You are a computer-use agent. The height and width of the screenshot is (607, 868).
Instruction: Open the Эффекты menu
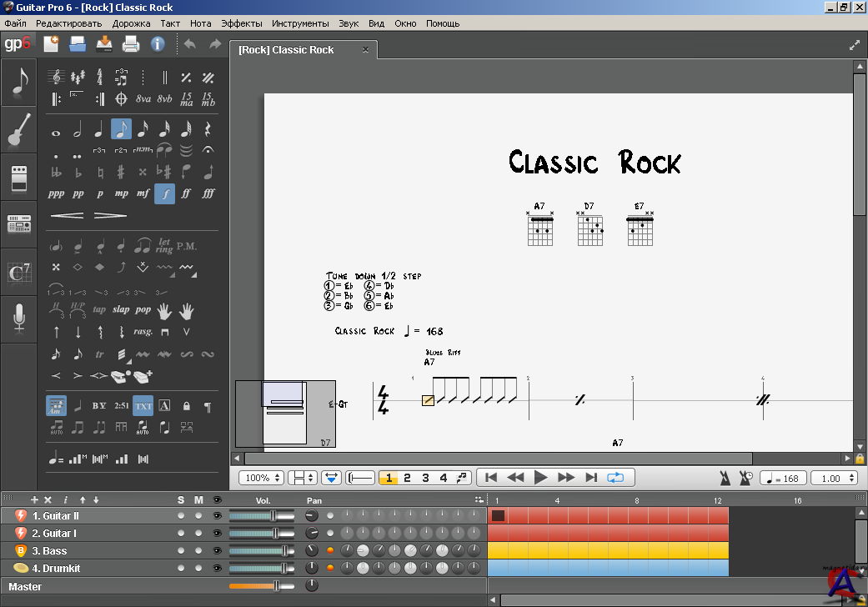[243, 23]
